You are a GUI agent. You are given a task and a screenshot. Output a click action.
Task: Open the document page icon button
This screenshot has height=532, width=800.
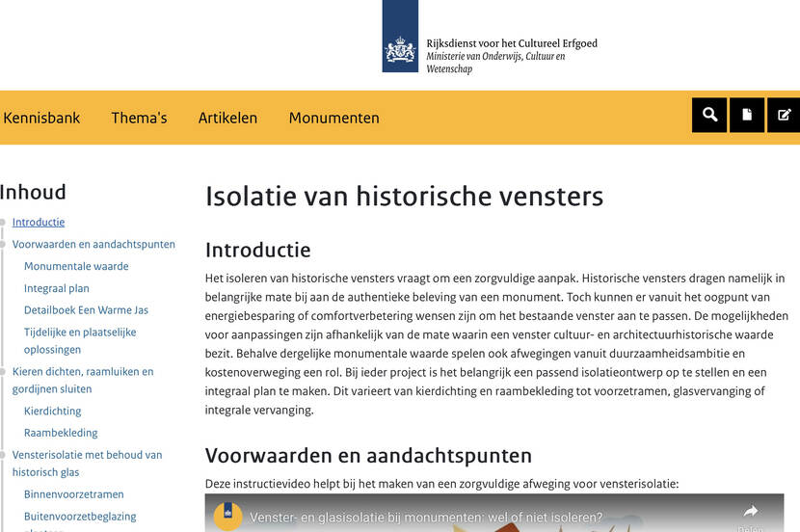[x=747, y=115]
